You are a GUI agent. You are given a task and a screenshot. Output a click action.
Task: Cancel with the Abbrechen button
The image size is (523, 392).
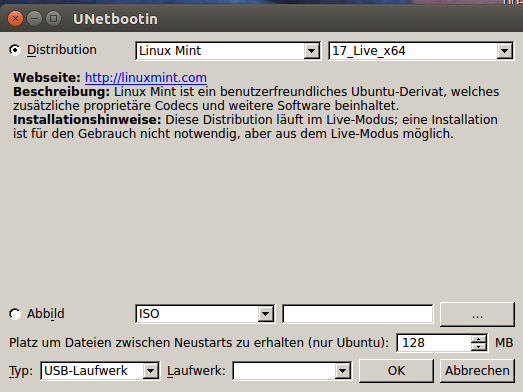[477, 371]
